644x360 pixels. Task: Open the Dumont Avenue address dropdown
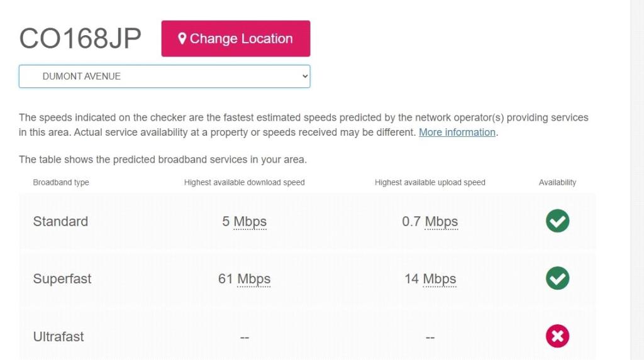coord(164,77)
